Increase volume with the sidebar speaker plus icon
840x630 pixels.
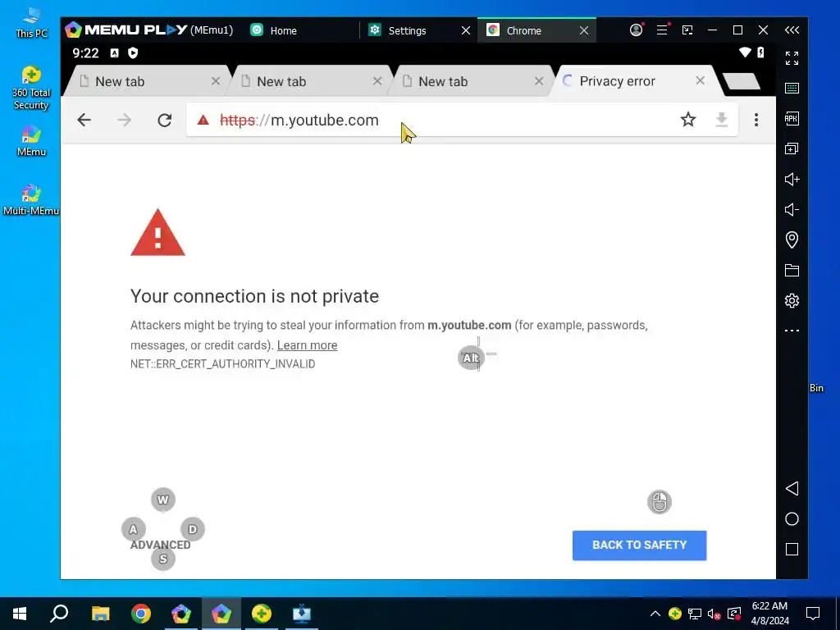point(792,179)
